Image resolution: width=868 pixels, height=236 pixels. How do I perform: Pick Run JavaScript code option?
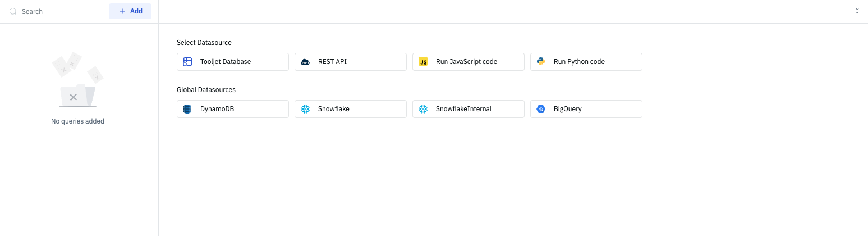point(468,62)
